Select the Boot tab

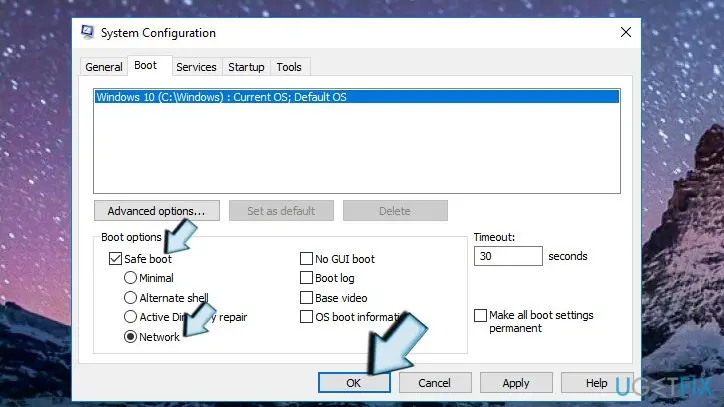(145, 66)
